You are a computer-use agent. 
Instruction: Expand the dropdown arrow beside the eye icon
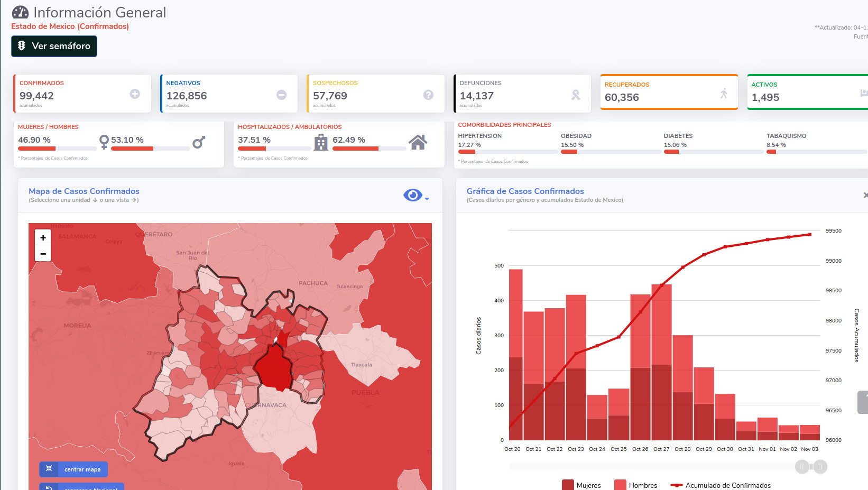point(427,199)
